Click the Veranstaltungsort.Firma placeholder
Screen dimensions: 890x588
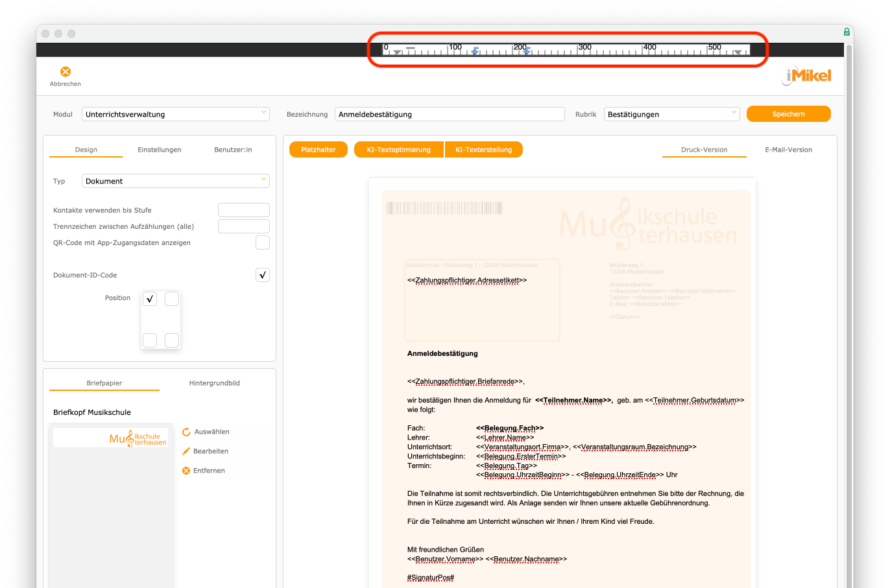point(523,447)
